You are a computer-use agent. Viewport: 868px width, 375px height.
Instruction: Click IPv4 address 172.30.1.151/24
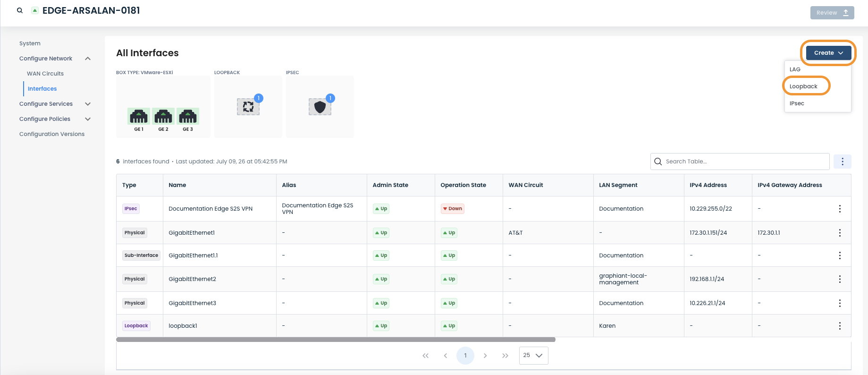708,233
